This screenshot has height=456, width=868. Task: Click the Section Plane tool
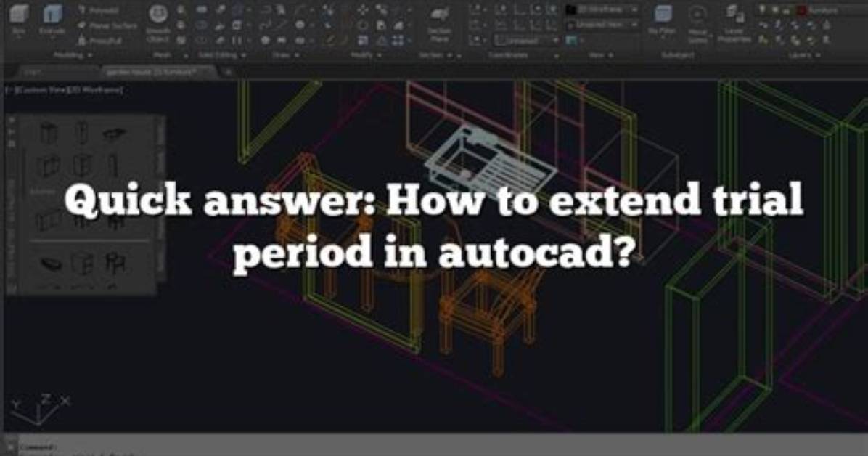click(440, 24)
